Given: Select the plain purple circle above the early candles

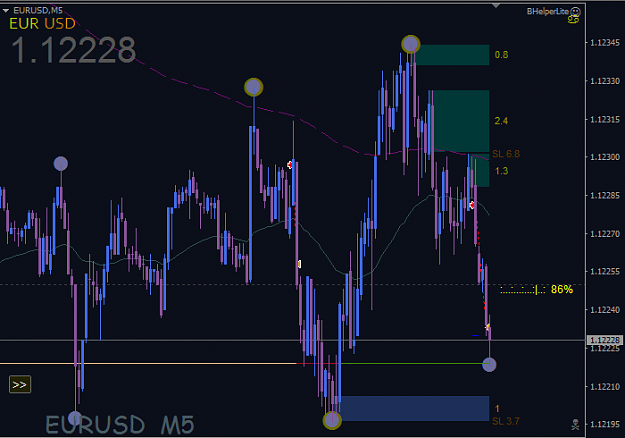Looking at the screenshot, I should pos(61,163).
